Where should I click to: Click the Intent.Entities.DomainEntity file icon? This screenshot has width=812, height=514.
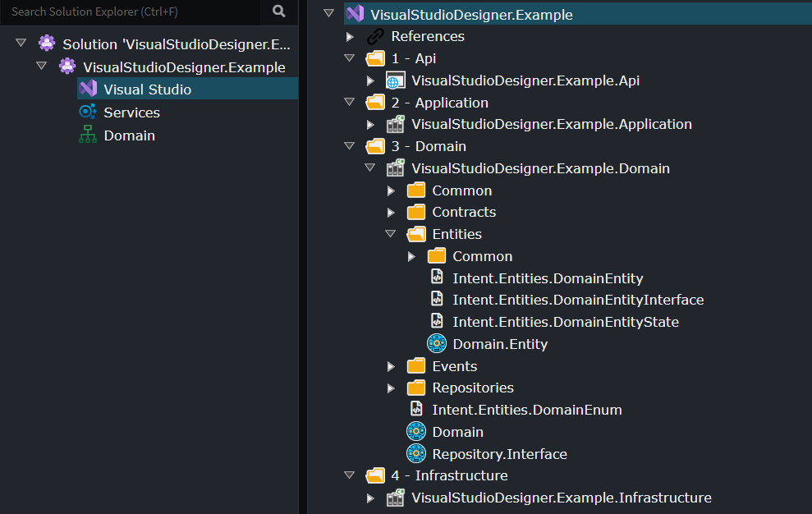tap(438, 277)
